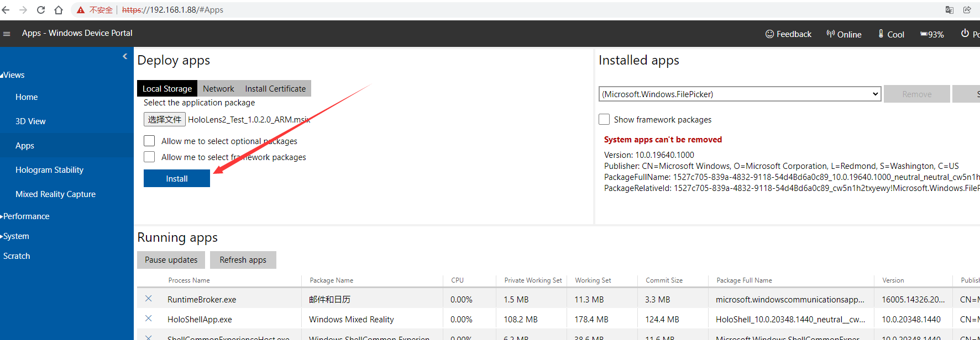The image size is (980, 340).
Task: Sort by Package Full Name column
Action: tap(744, 280)
